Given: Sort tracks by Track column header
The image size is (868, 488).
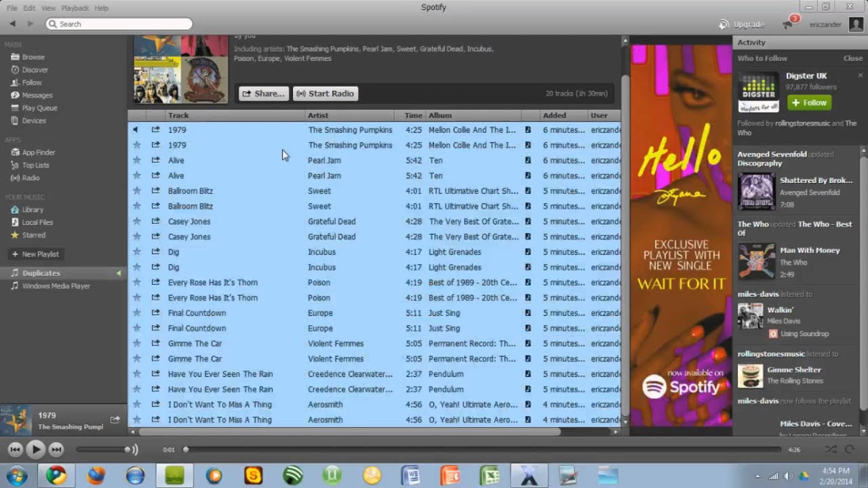Looking at the screenshot, I should click(235, 115).
